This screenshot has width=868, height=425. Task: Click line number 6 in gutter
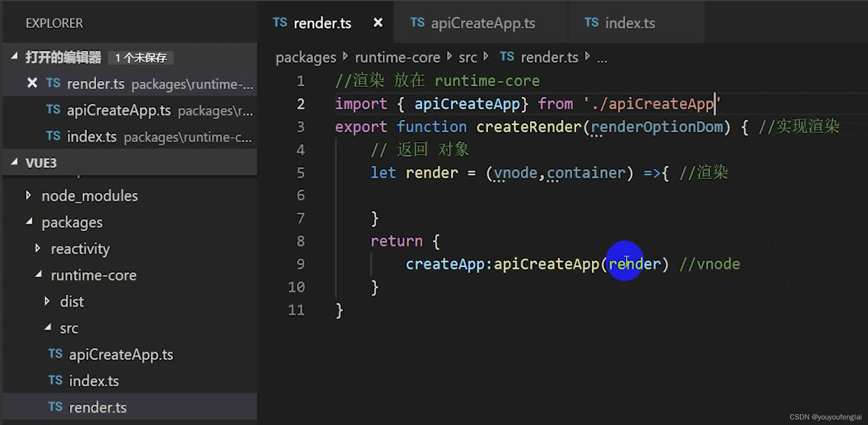(301, 195)
